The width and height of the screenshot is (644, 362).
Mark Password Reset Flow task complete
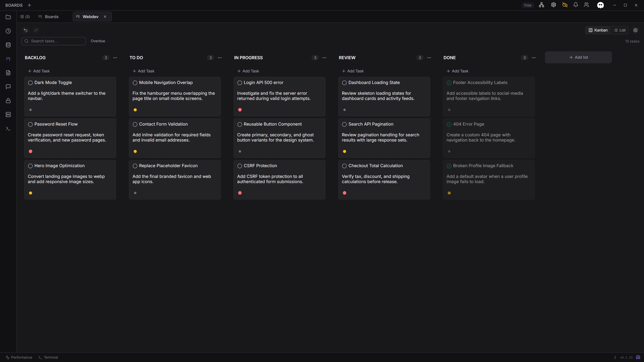[30, 124]
